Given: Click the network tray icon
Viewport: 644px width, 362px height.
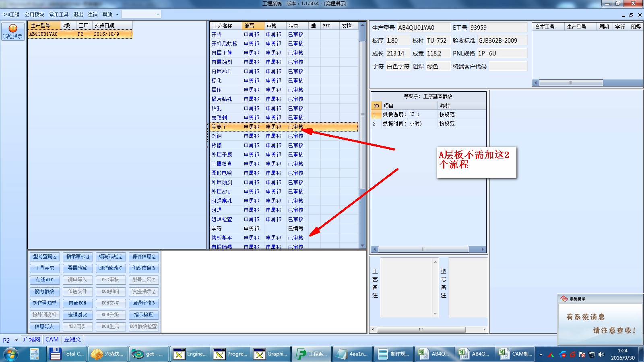Looking at the screenshot, I should pos(592,354).
